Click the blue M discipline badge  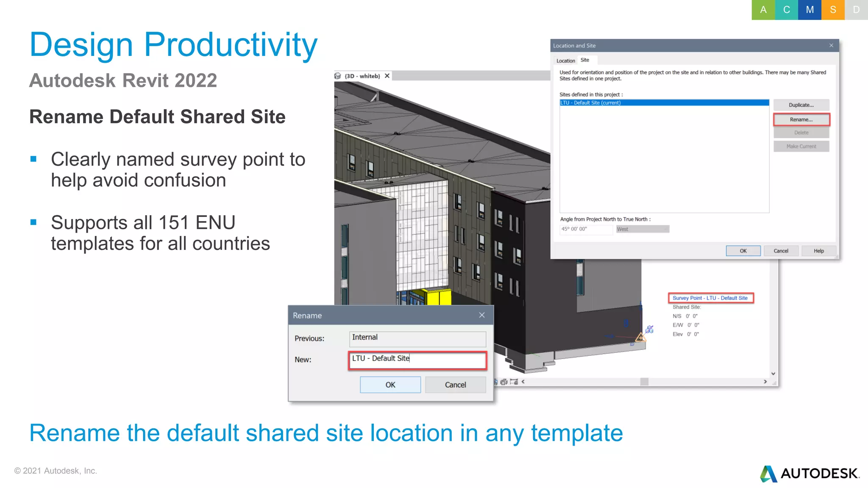click(x=810, y=10)
